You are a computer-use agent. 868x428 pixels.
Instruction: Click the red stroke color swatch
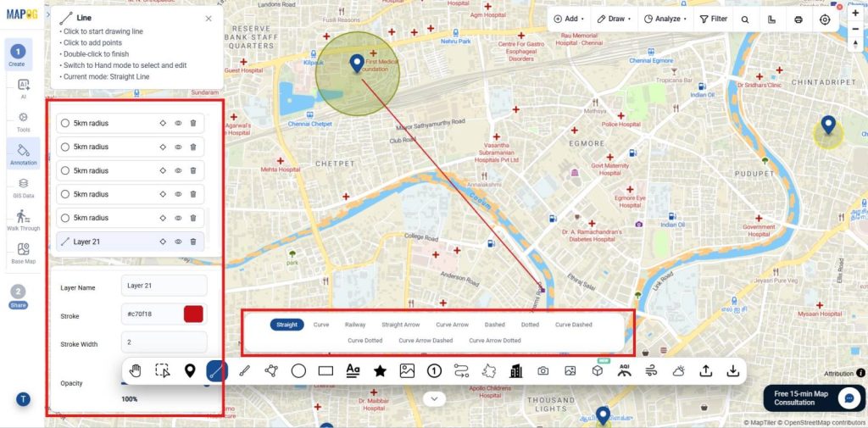pyautogui.click(x=193, y=314)
